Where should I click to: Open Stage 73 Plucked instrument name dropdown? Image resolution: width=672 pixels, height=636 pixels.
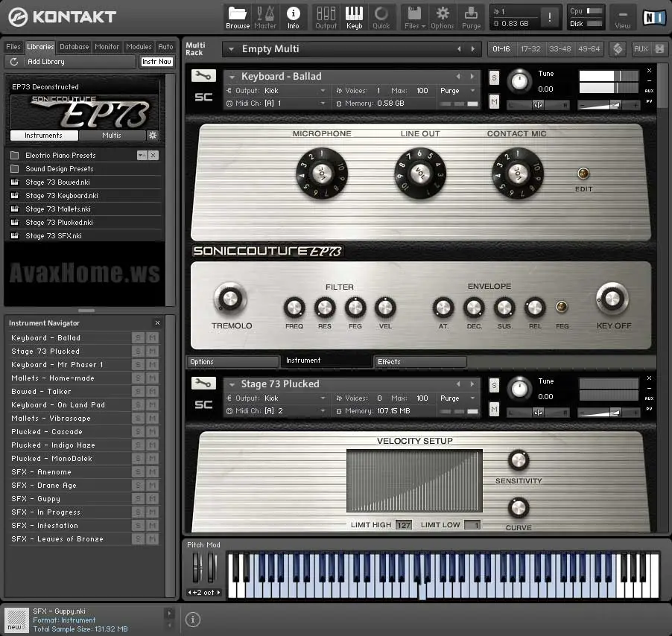232,384
